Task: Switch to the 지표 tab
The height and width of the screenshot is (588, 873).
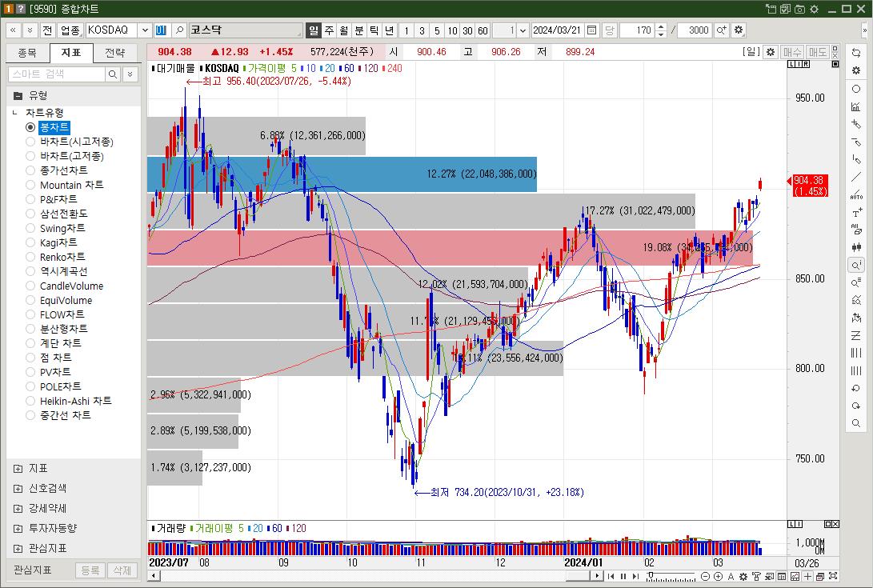Action: [71, 53]
